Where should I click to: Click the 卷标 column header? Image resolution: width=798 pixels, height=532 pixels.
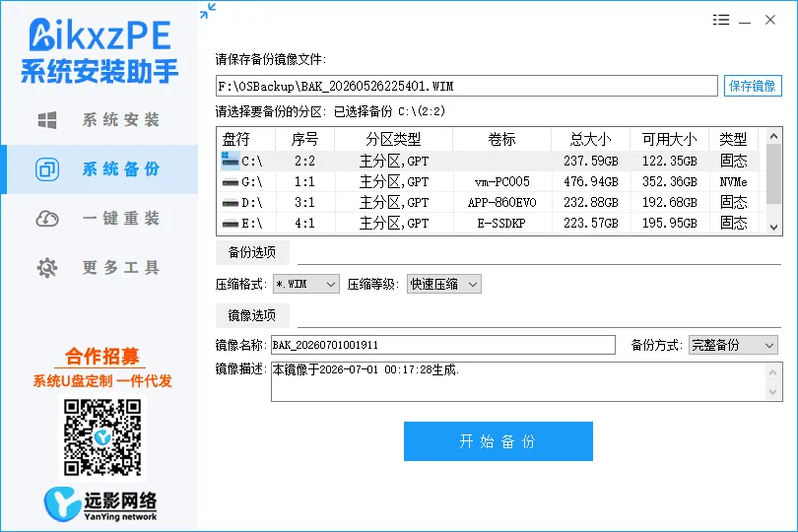pos(501,139)
